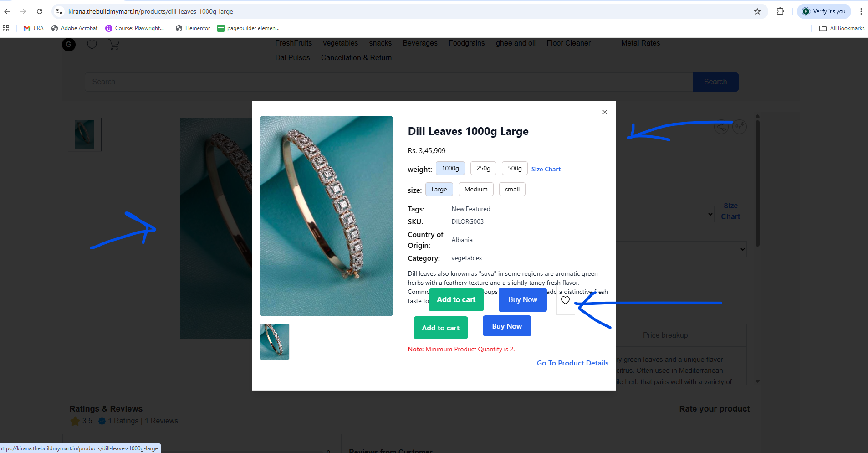Click Add to cart overlapping the description text
The height and width of the screenshot is (453, 868).
pyautogui.click(x=456, y=299)
